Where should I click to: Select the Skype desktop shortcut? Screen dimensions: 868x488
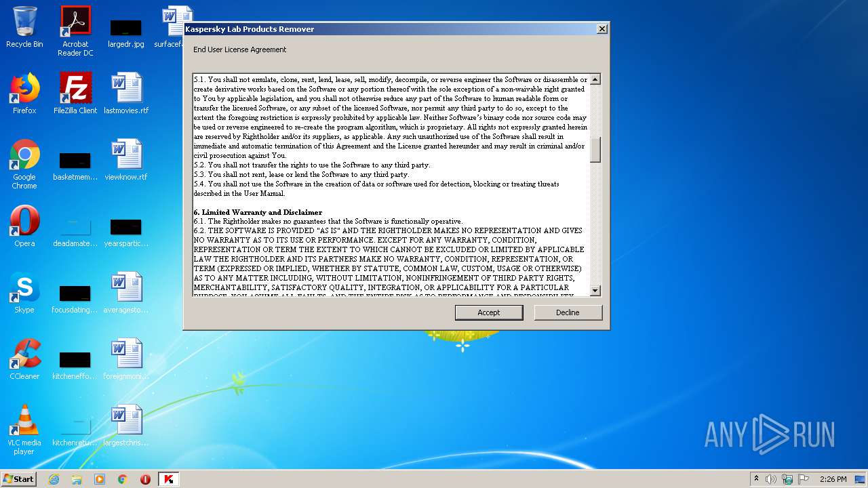24,293
